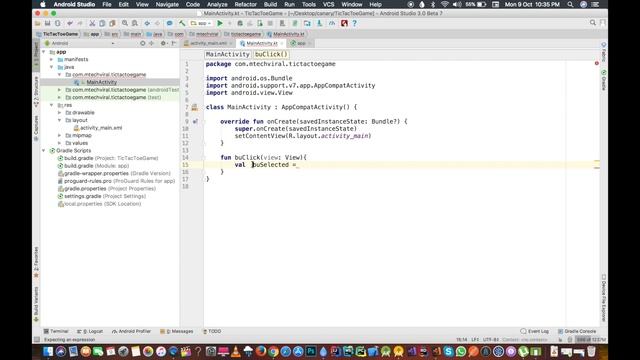Open the Gradle Console
Screen dimensions: 640x360
pos(577,331)
